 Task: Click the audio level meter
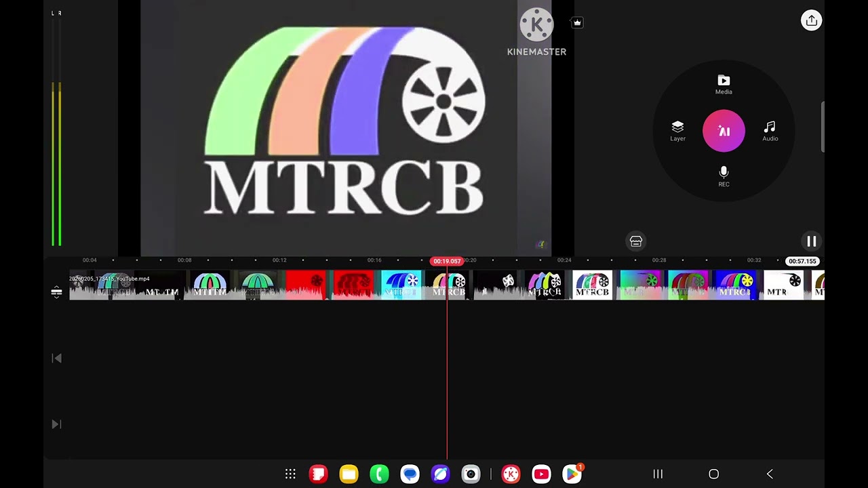[x=56, y=129]
